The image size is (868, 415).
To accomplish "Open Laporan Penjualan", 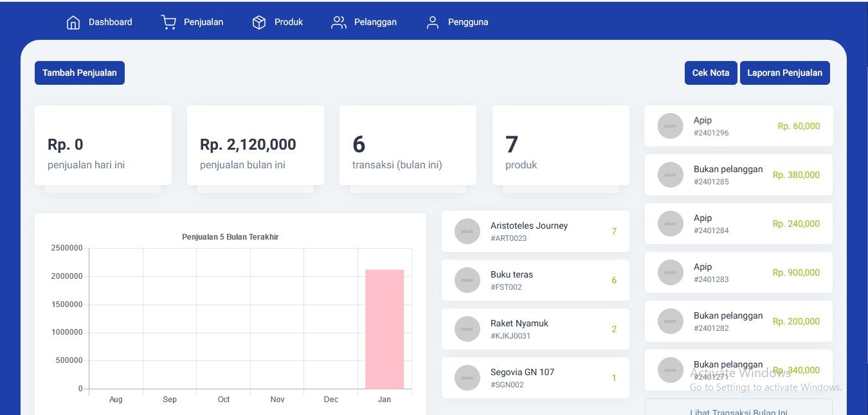I will [x=784, y=73].
